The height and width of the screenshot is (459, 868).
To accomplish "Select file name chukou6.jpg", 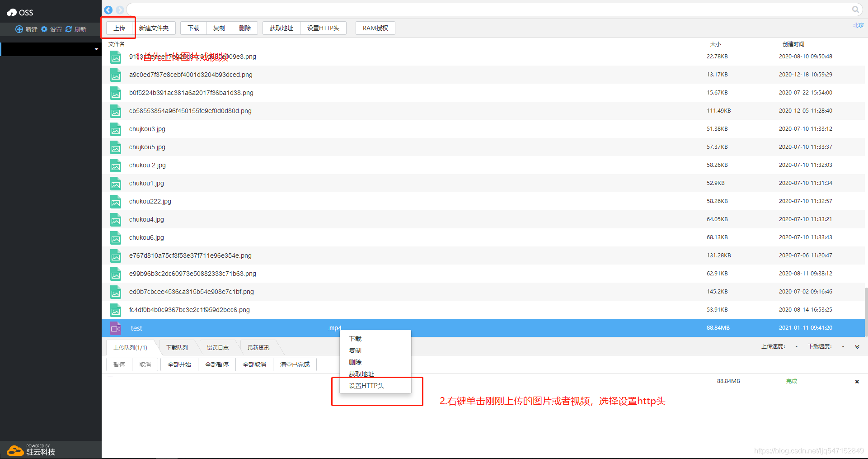I will [146, 237].
